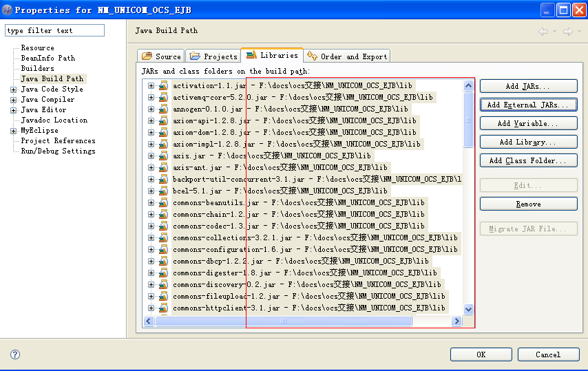The image size is (588, 371).
Task: Click the jar icon beside commons-collections-3.2.1.jar
Action: (163, 237)
